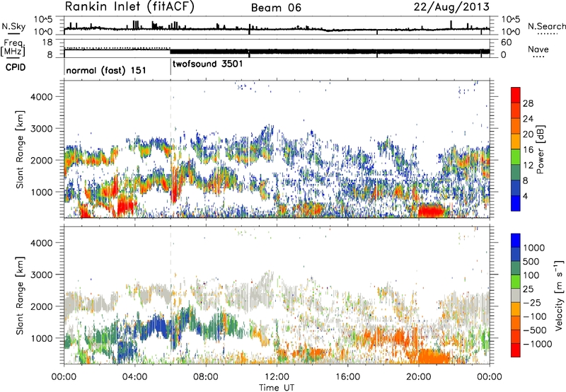Click the '4000' range tick of power plot

(x=41, y=97)
